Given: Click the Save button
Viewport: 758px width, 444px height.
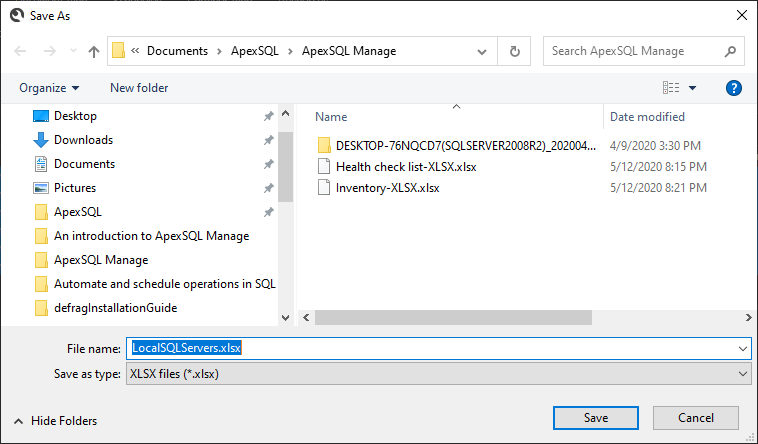Looking at the screenshot, I should coord(596,418).
